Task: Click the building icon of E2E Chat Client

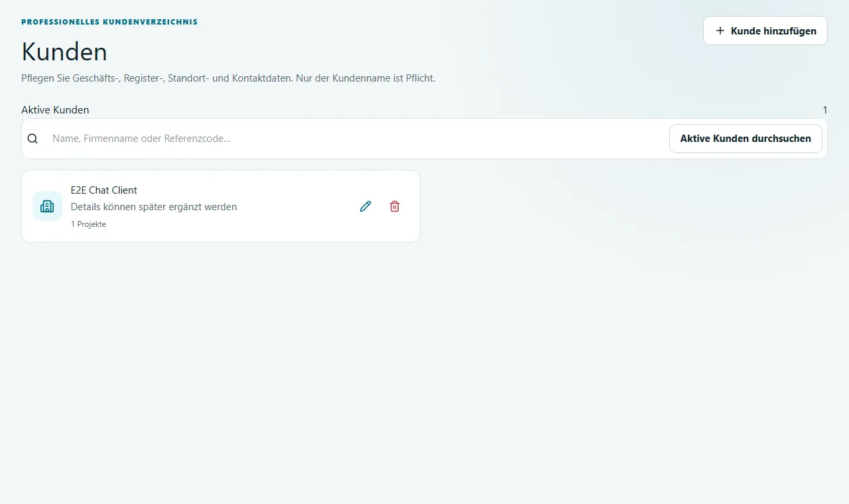Action: (x=47, y=206)
